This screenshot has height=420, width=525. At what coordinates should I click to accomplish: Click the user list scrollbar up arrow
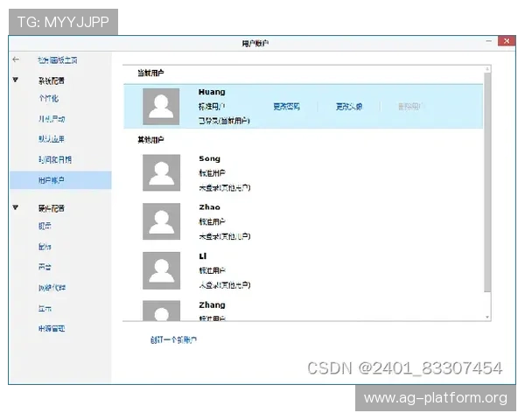point(487,69)
